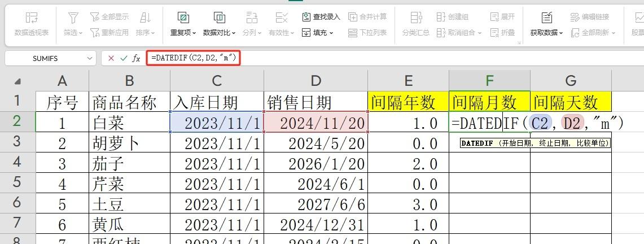Click the 填充 fill tool

tap(317, 32)
